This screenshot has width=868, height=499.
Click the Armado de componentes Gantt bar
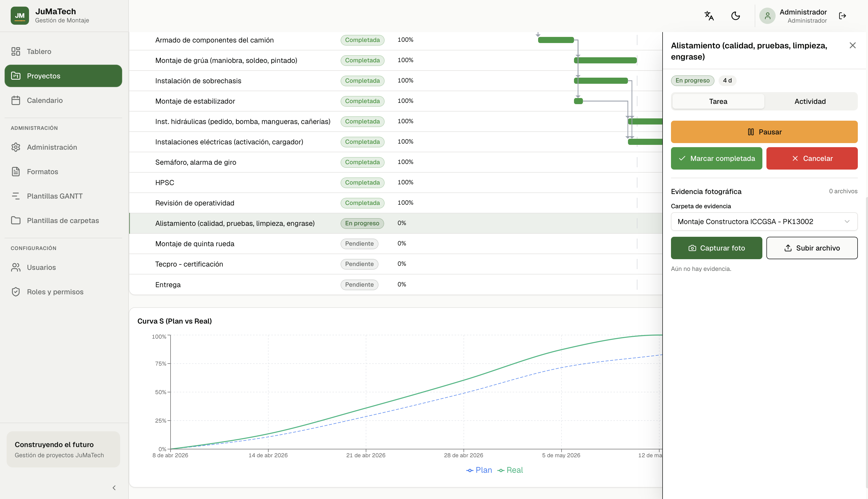pyautogui.click(x=556, y=40)
